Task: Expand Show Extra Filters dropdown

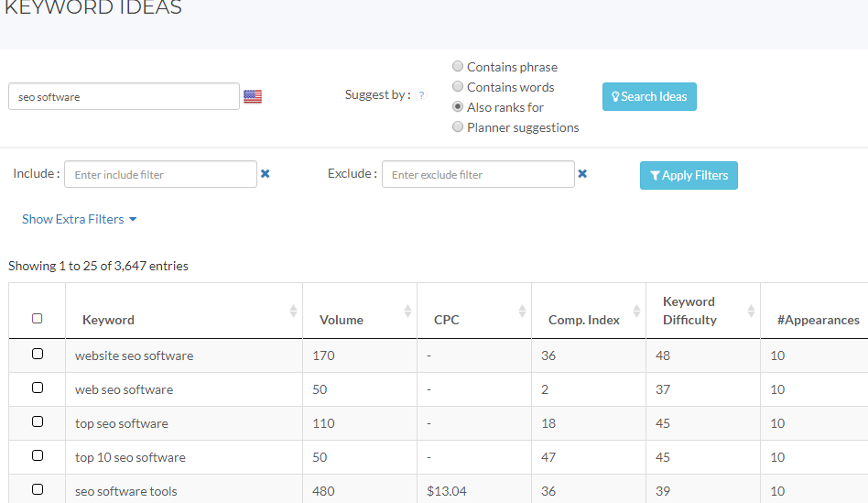Action: (x=80, y=219)
